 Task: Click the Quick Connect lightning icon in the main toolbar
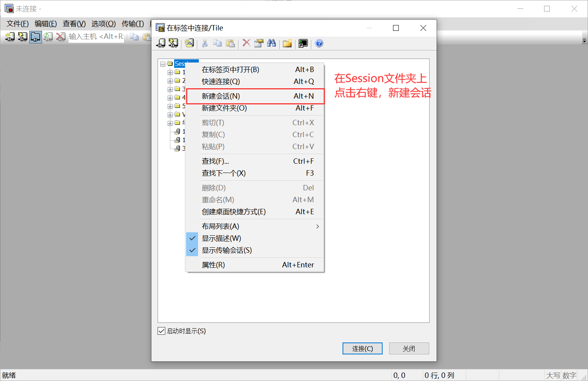click(x=22, y=37)
